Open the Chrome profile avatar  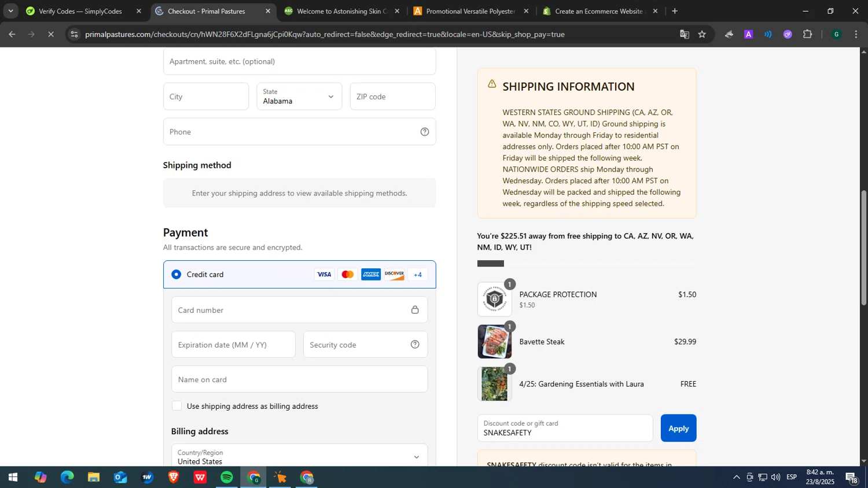[836, 35]
